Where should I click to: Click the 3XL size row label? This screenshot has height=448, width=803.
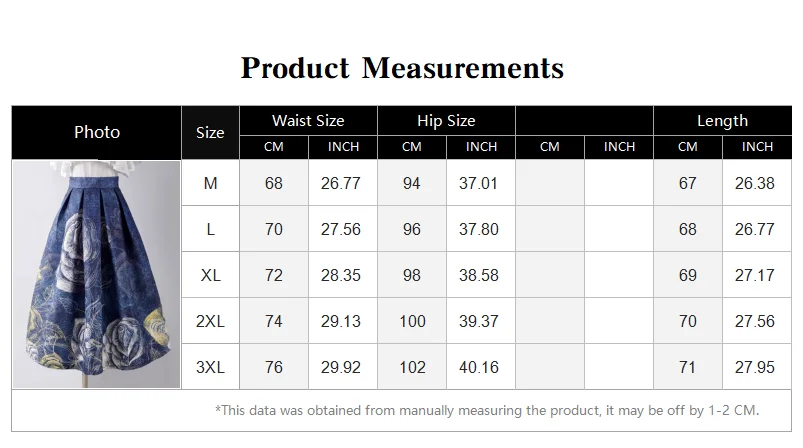point(210,367)
